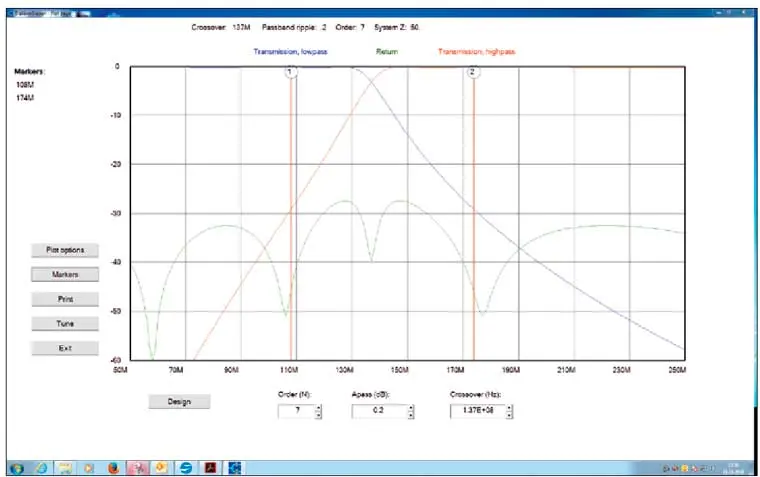The height and width of the screenshot is (477, 760).
Task: Click the 174M marker entry in Markers list
Action: point(25,98)
